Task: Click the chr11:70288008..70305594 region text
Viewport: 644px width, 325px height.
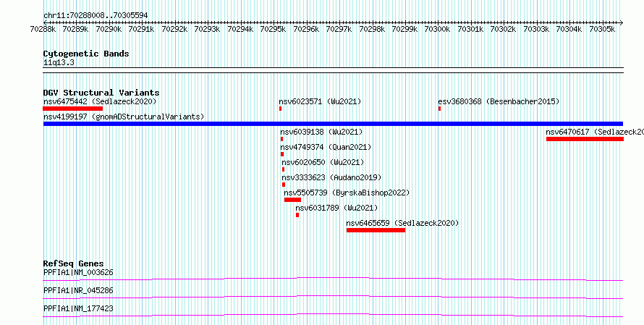Action: (96, 16)
